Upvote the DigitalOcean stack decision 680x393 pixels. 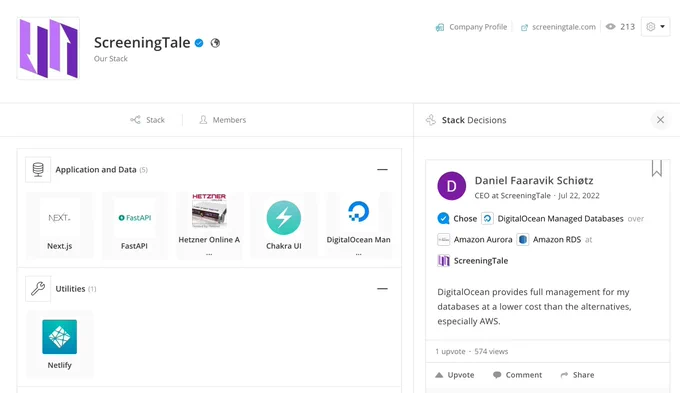454,375
